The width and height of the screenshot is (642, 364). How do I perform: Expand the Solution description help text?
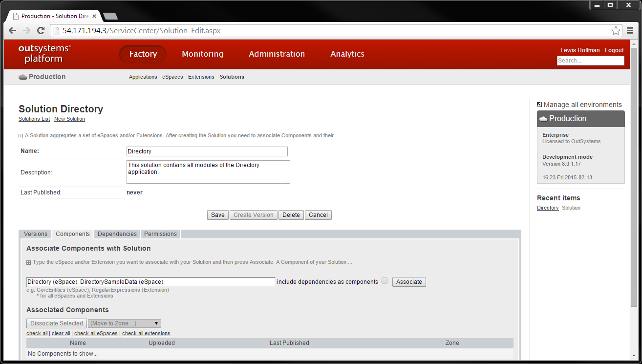coord(21,136)
